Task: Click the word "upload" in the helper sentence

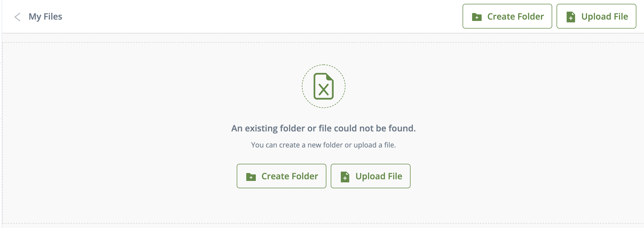Action: (x=365, y=145)
